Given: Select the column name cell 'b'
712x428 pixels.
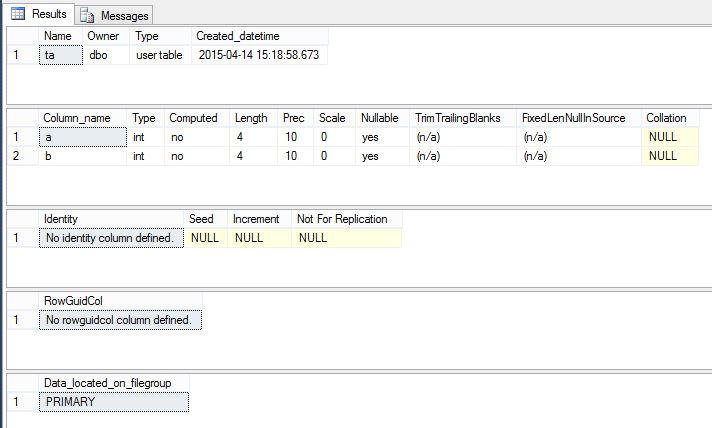Looking at the screenshot, I should coord(83,156).
